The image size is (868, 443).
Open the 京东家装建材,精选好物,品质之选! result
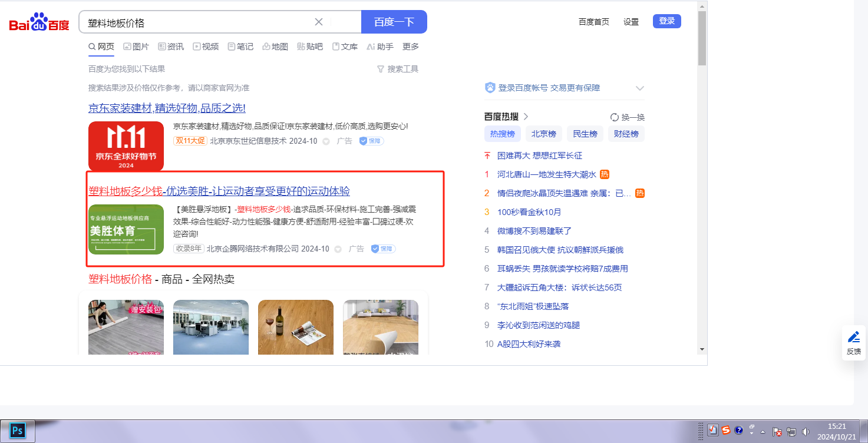(x=167, y=108)
